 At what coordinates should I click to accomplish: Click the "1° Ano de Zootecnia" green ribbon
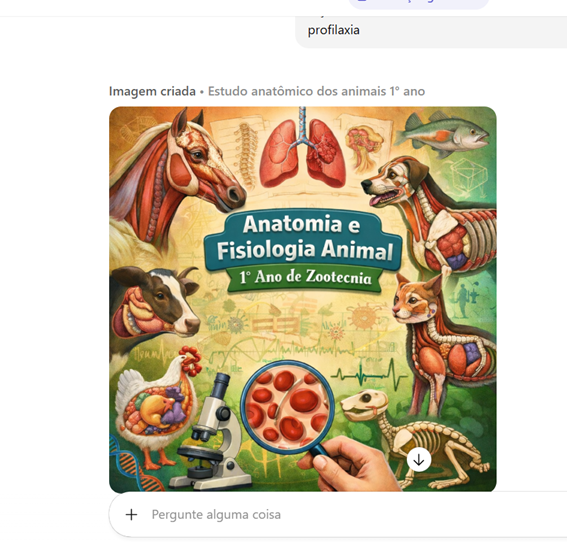coord(305,277)
